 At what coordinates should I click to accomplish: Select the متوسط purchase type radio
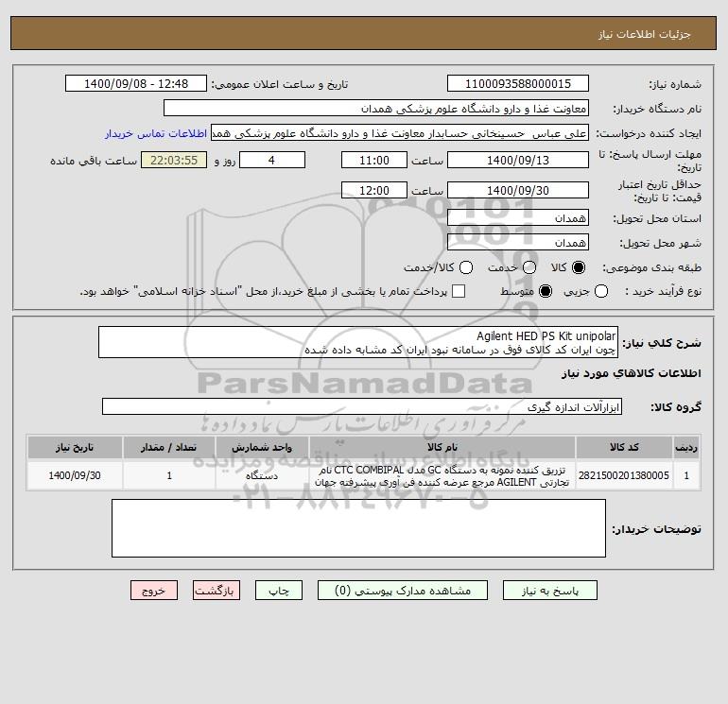[x=546, y=291]
